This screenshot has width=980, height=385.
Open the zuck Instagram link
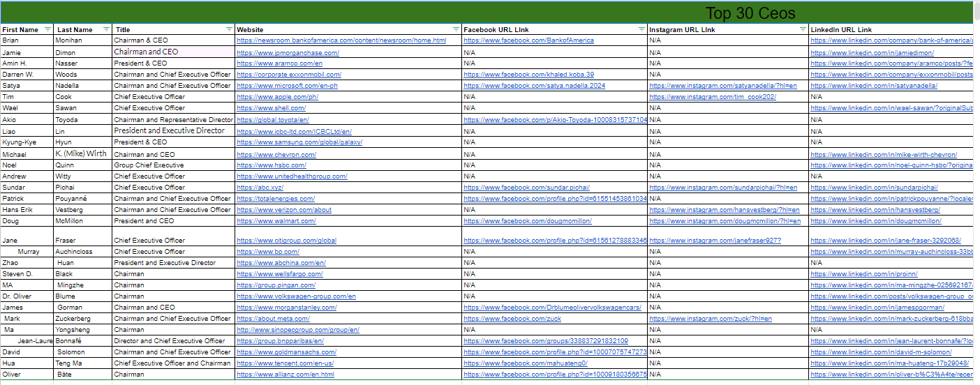point(711,319)
